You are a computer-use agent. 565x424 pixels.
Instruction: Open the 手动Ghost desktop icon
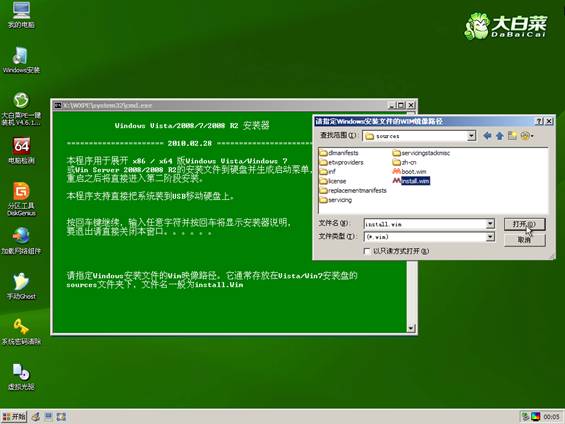21,286
